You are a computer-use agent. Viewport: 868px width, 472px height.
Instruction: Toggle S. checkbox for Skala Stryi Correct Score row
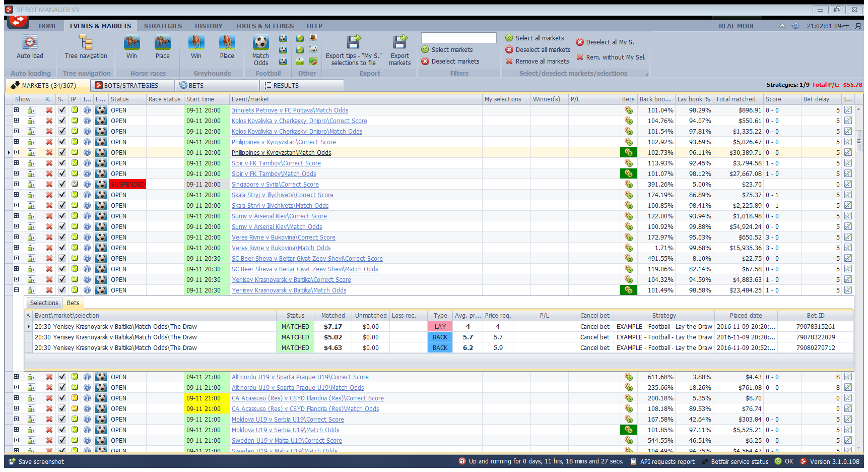62,195
